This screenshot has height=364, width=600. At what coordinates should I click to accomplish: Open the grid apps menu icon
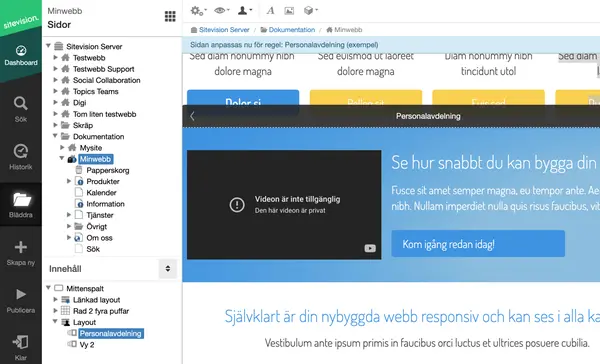[170, 16]
